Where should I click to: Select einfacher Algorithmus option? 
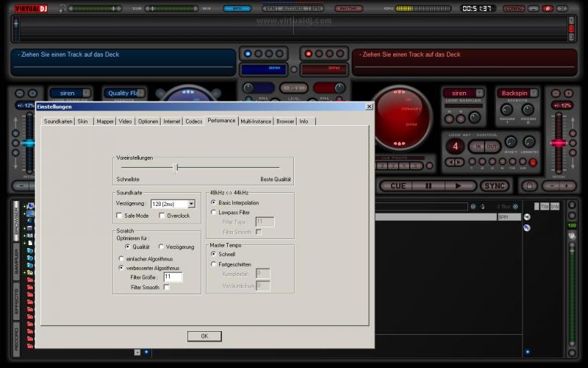click(121, 259)
